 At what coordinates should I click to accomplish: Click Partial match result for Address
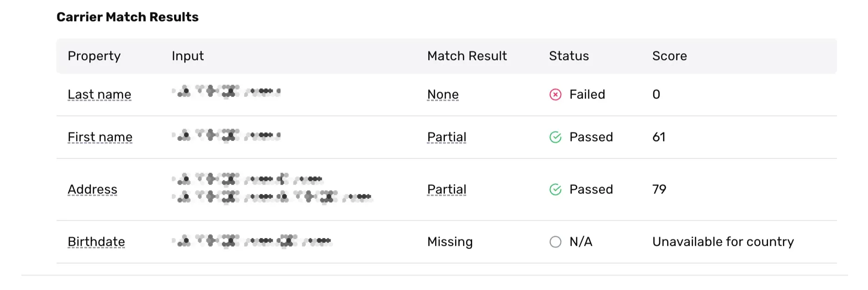coord(446,189)
